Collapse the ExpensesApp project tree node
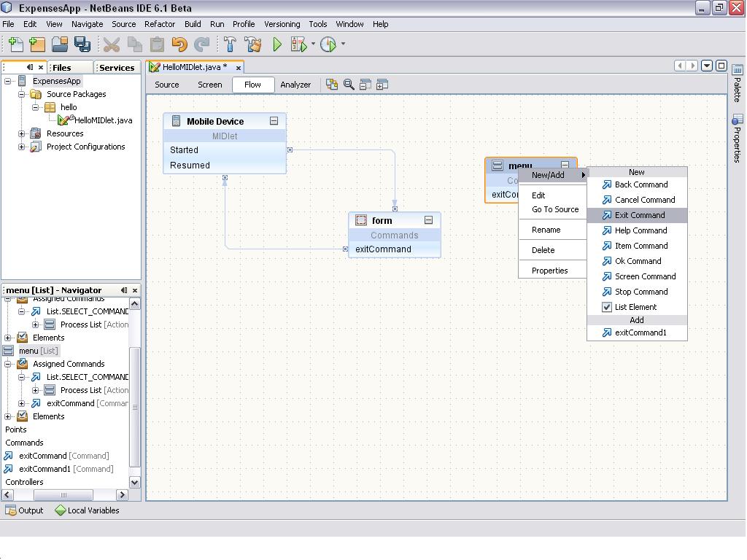747x560 pixels. (x=8, y=81)
